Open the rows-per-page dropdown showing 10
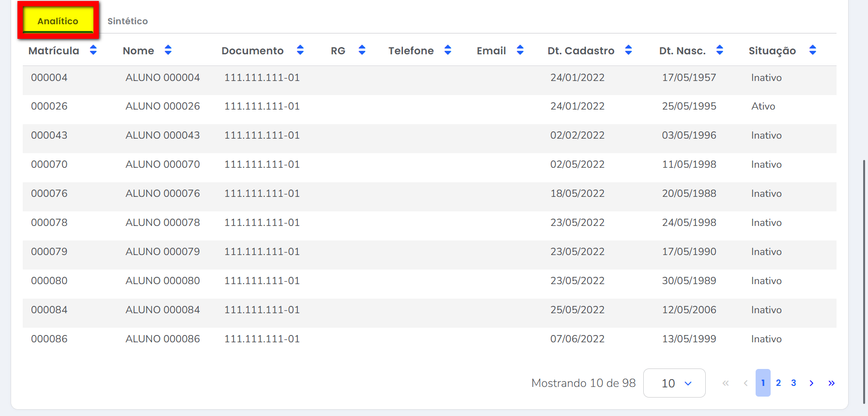The image size is (868, 416). [674, 383]
